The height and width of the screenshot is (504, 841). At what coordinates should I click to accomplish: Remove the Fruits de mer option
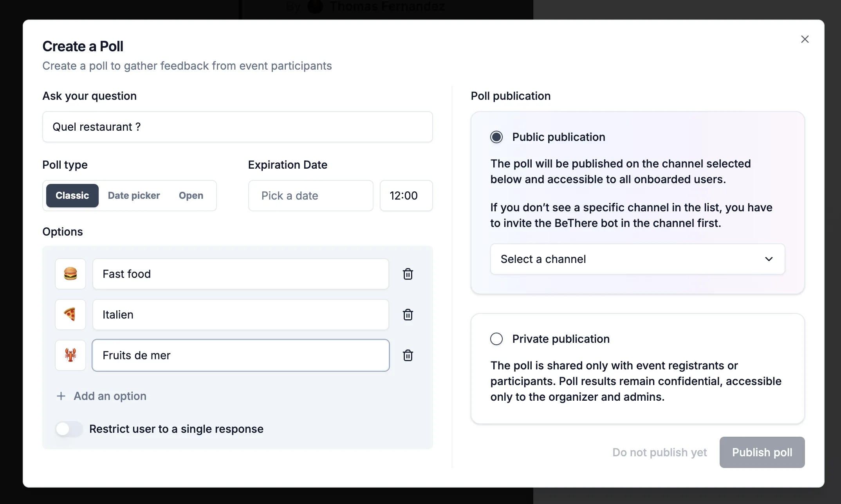tap(408, 355)
